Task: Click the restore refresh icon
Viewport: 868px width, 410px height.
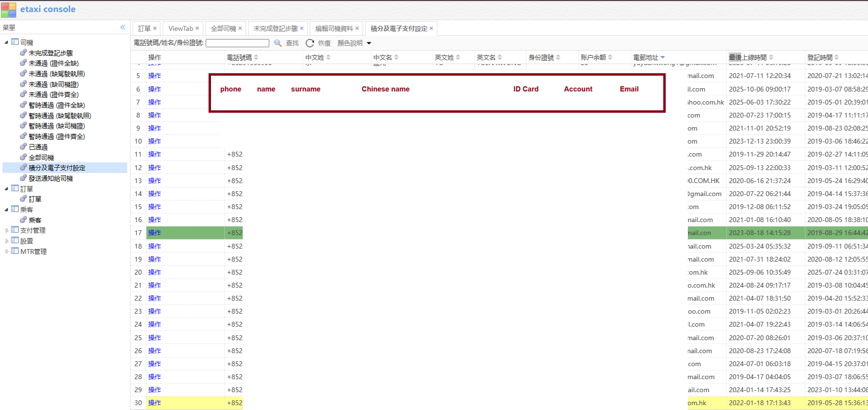Action: [310, 43]
